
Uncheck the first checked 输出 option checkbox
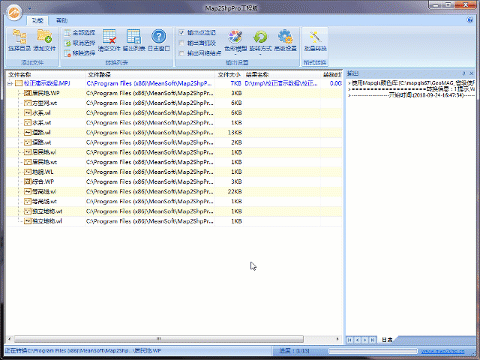tap(182, 32)
